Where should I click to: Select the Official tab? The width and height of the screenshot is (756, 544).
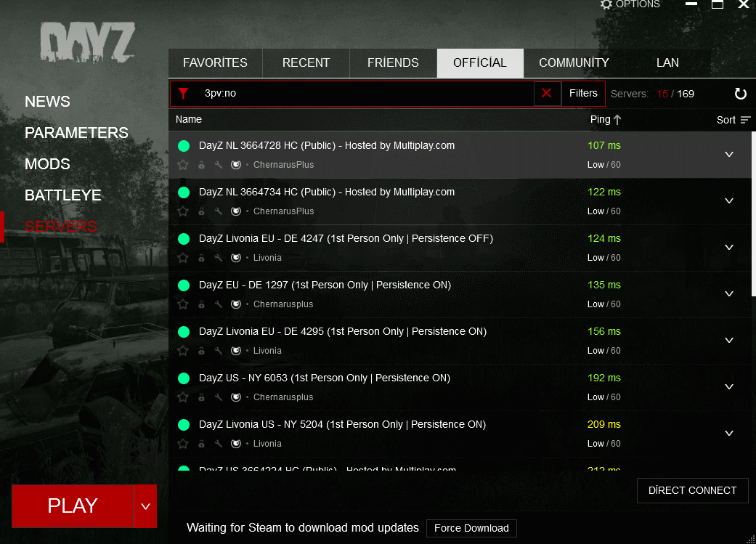480,62
